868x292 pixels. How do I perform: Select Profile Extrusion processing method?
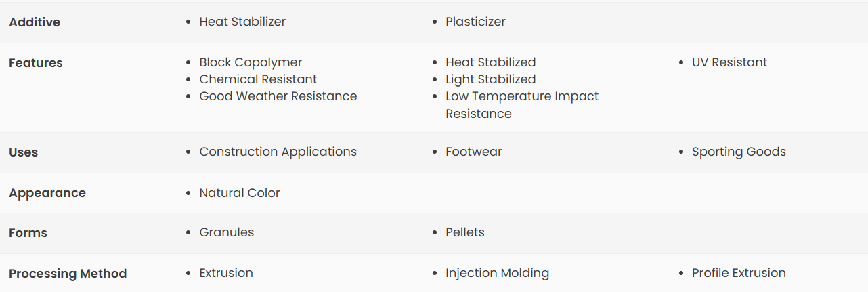pos(739,273)
